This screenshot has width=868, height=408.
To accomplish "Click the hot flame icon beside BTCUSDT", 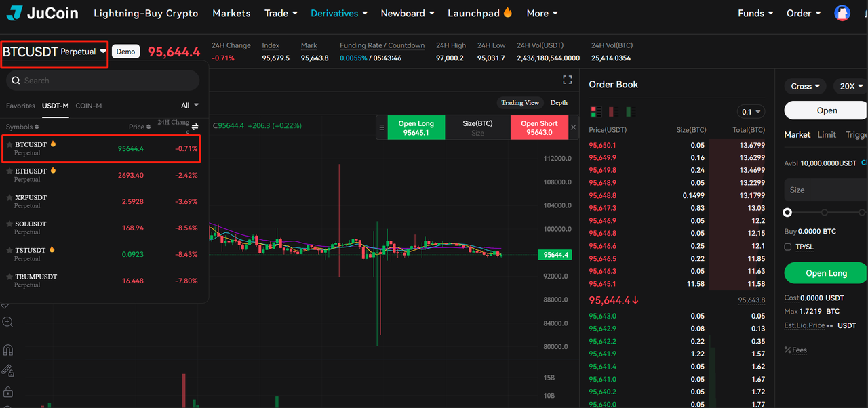I will [x=53, y=144].
